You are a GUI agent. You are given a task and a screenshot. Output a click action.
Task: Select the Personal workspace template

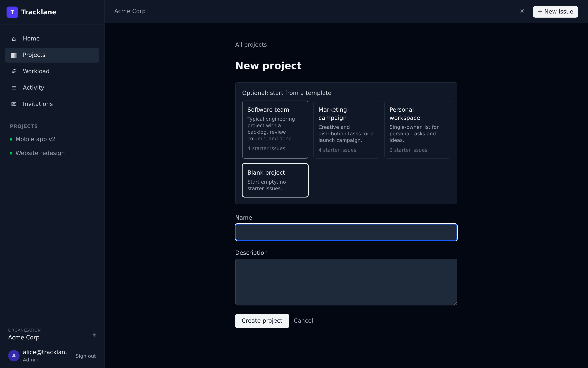[417, 129]
